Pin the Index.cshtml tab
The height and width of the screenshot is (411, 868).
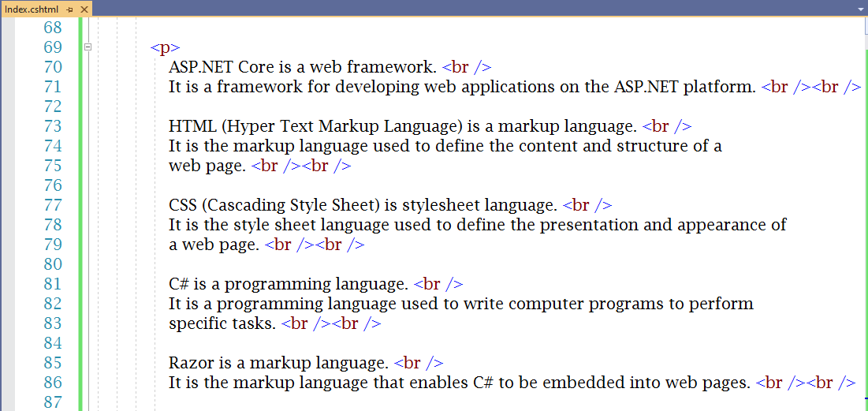(x=69, y=9)
